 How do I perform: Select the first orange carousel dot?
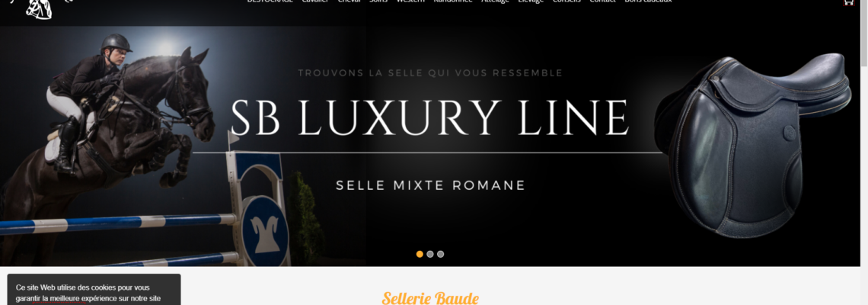[420, 254]
